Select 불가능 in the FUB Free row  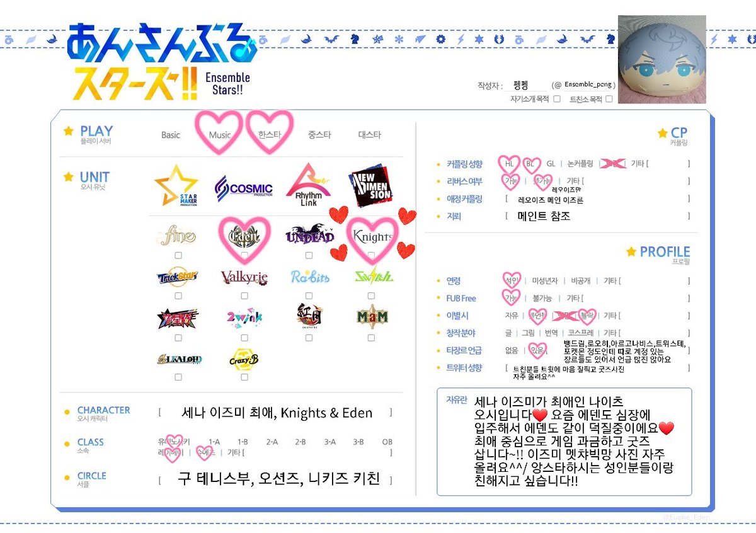(542, 298)
